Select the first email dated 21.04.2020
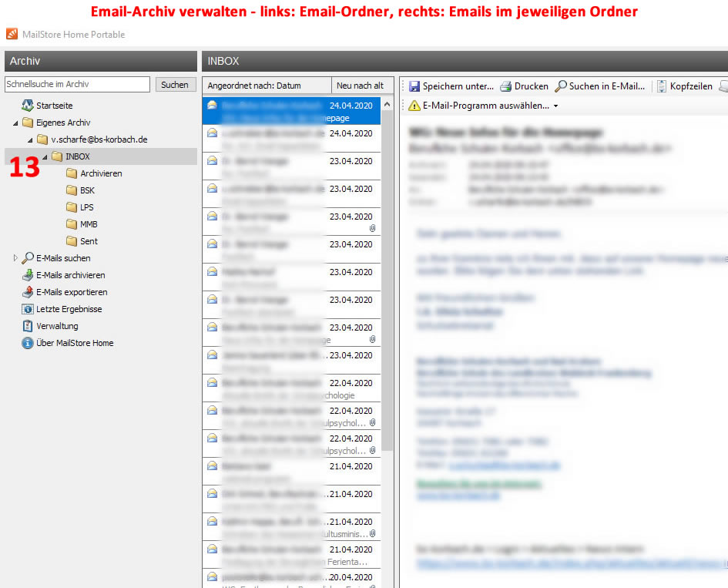Screen dimensions: 728x588 tap(291, 472)
